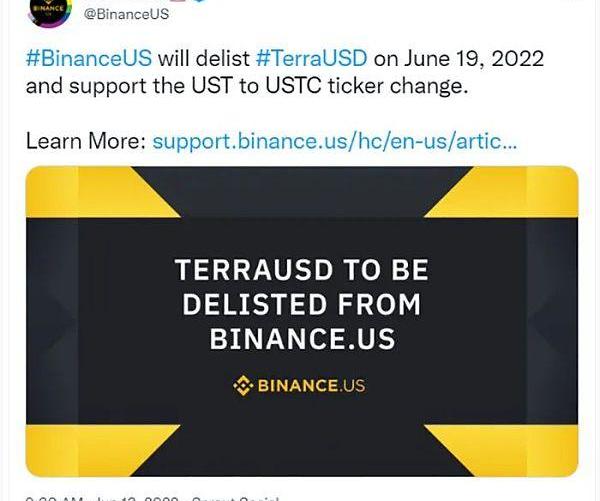Click the "TERRAUSD TO BE" headline line
600x501 pixels.
coord(301,270)
